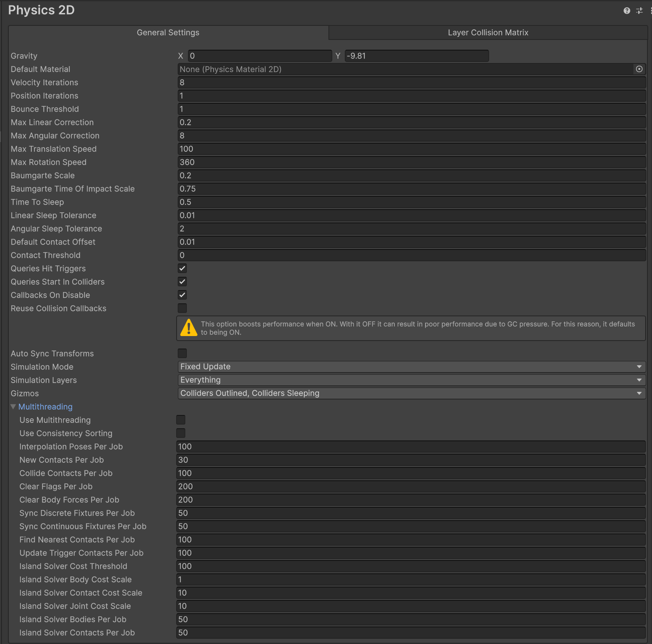Open the Simulation Layers dropdown
The width and height of the screenshot is (652, 644).
(411, 380)
